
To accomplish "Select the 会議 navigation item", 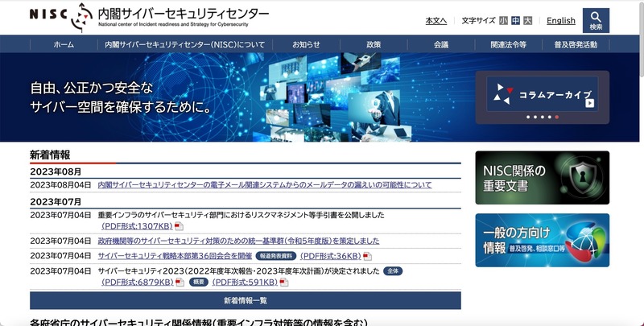I will (x=441, y=45).
